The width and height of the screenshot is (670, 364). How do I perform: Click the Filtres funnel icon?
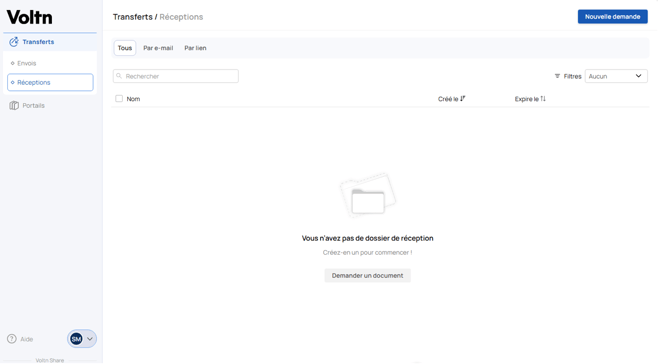pos(557,76)
